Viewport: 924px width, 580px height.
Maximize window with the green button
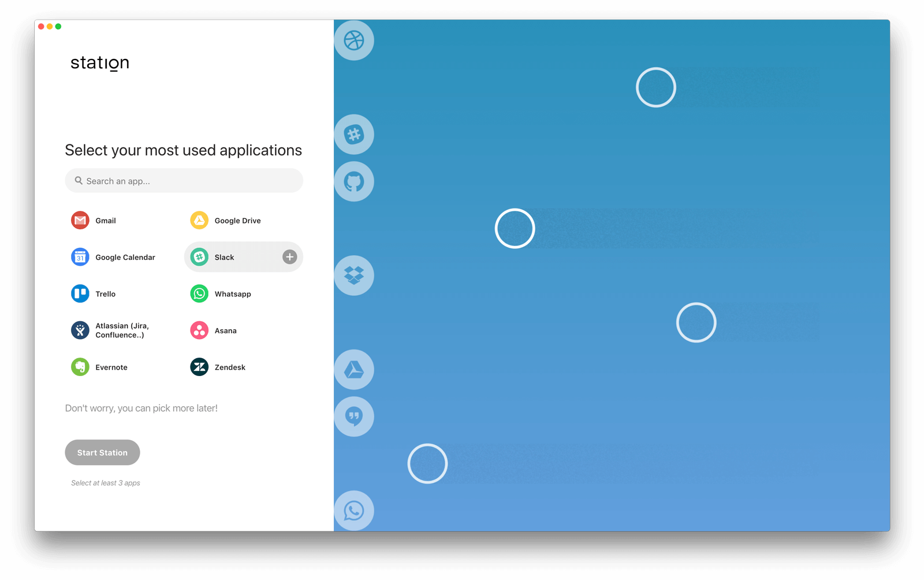point(58,27)
